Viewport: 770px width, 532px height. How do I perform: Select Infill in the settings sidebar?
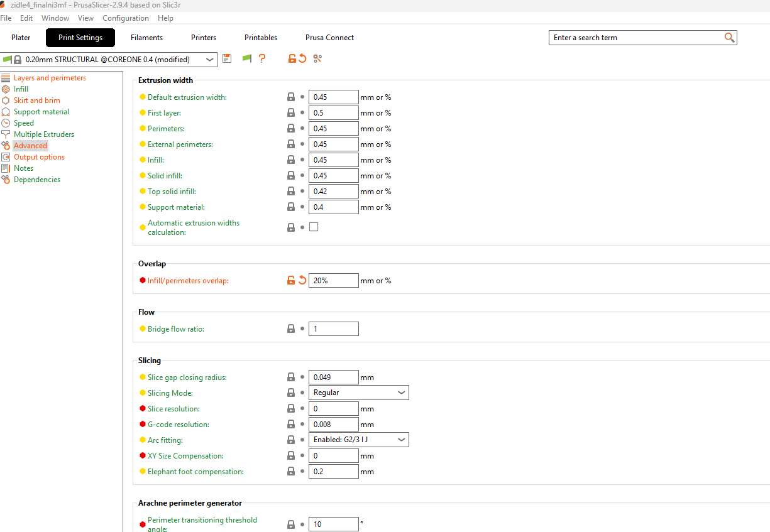pyautogui.click(x=21, y=89)
